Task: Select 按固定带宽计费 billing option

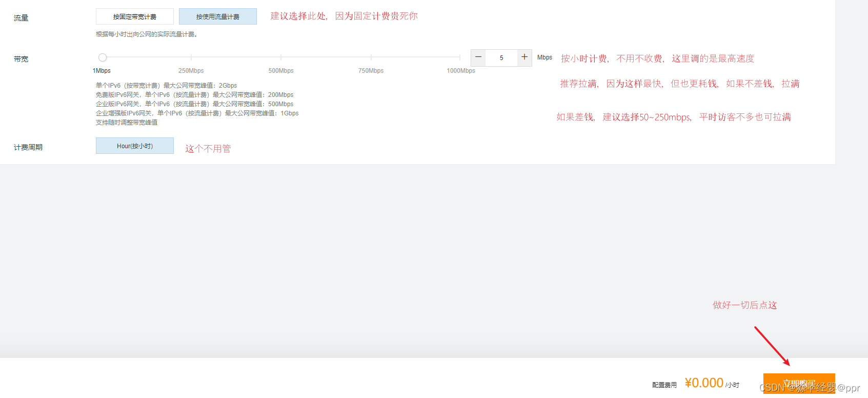Action: tap(135, 16)
